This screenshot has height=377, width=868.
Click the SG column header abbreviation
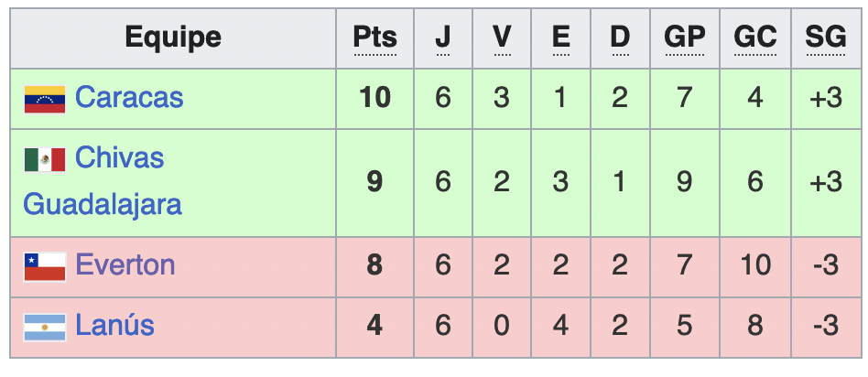[x=826, y=38]
